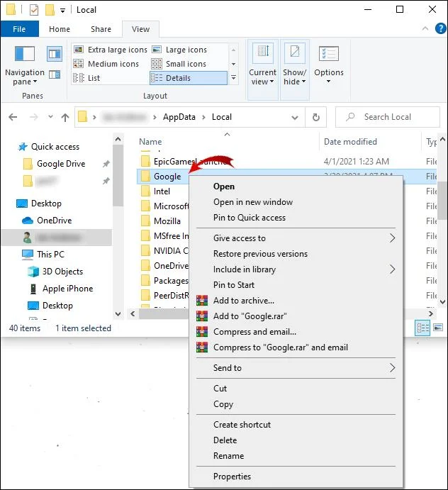Select the Details layout option
The image size is (448, 490).
(x=189, y=78)
